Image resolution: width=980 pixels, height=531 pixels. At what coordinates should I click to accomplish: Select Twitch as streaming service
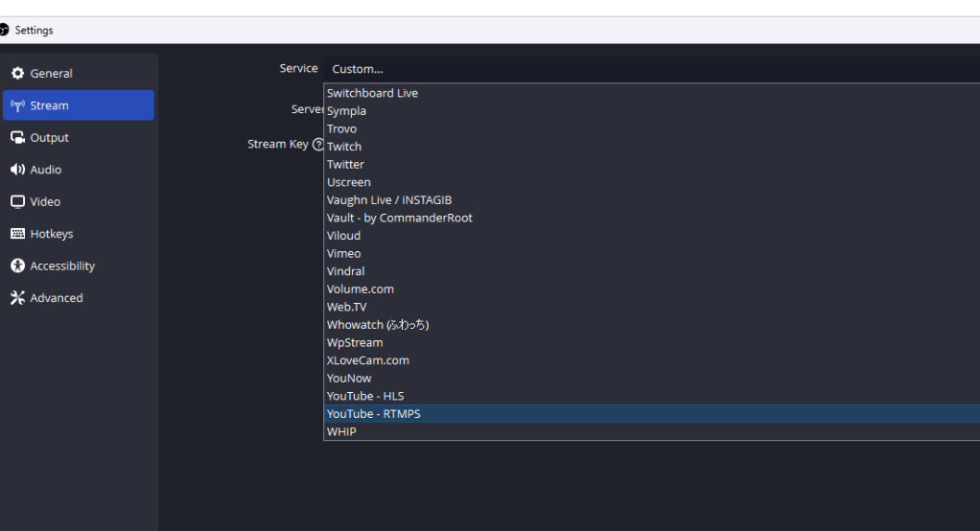[x=652, y=147]
